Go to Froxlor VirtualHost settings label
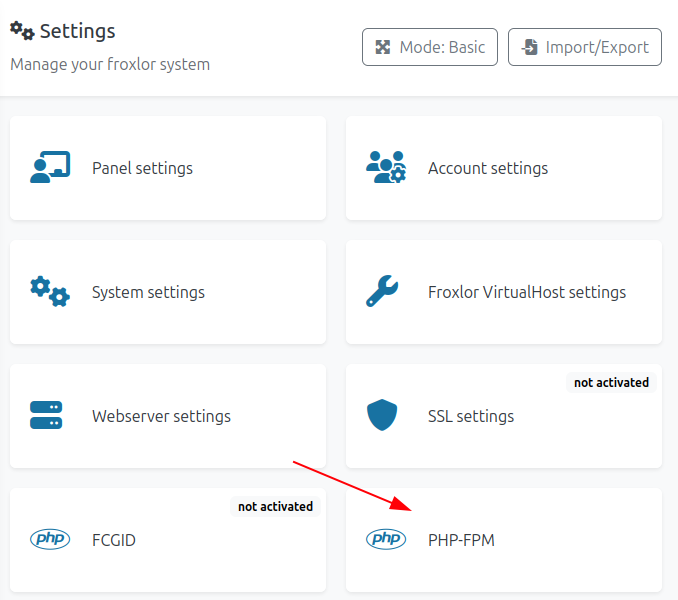Screen dimensions: 678x600 pos(527,292)
